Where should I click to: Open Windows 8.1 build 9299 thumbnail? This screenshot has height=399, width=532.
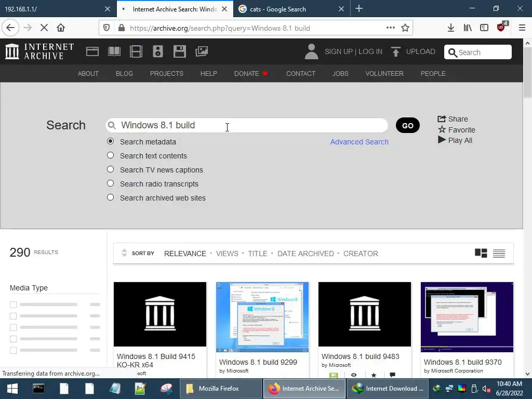[262, 317]
